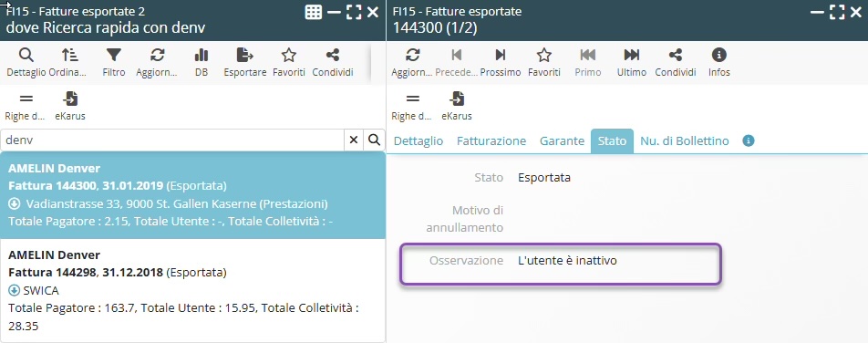Click the Esportare export icon
868x343 pixels.
(244, 56)
